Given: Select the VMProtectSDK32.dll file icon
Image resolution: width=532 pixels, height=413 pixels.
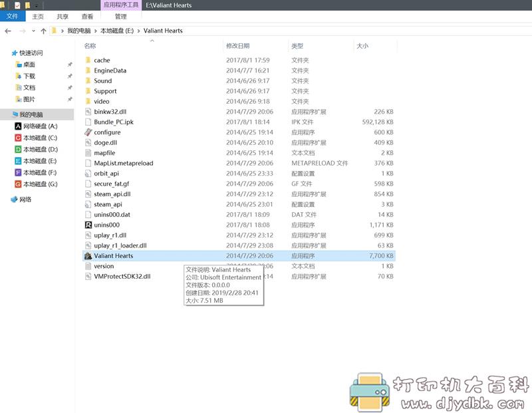Looking at the screenshot, I should coord(88,276).
